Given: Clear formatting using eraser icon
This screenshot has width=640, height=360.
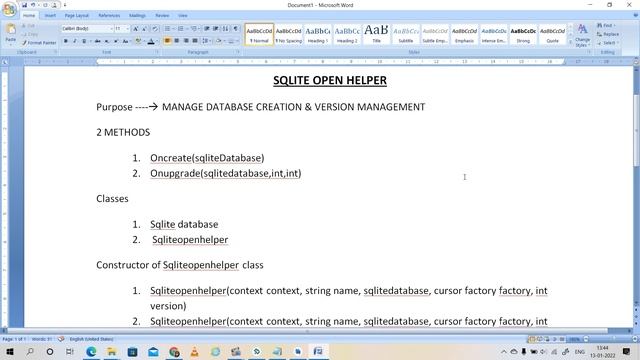Looking at the screenshot, I should pos(155,29).
